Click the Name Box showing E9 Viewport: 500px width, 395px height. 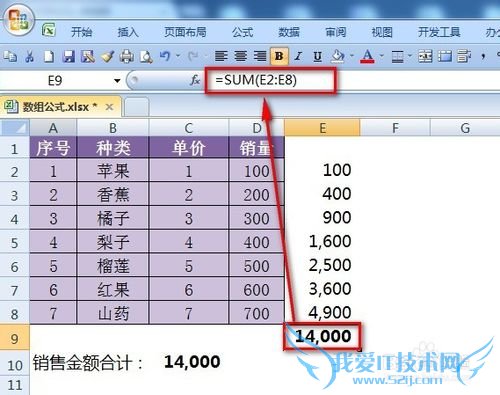pos(55,81)
